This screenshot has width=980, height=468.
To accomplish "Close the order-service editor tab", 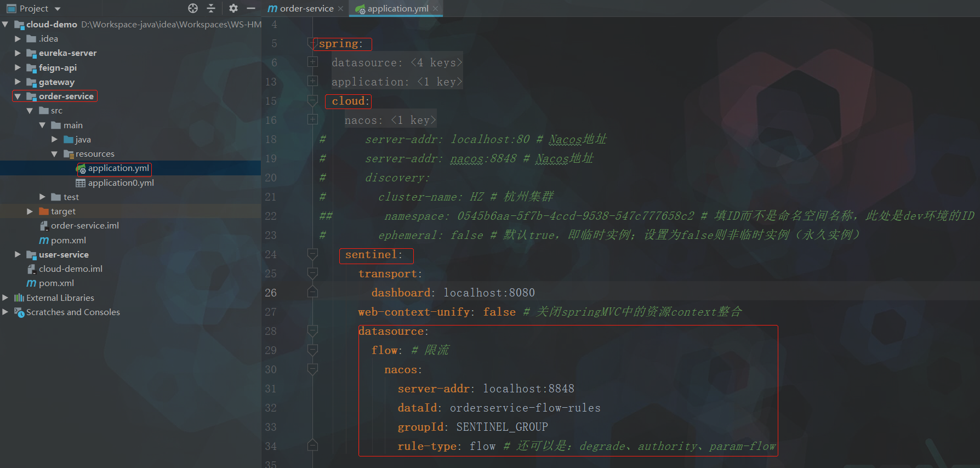I will pyautogui.click(x=341, y=9).
